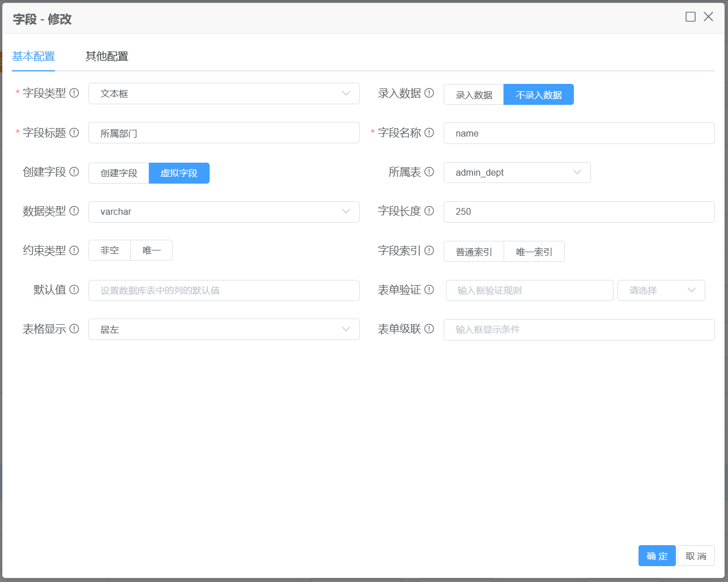
Task: Switch to the 其他配置 tab
Action: [x=107, y=56]
